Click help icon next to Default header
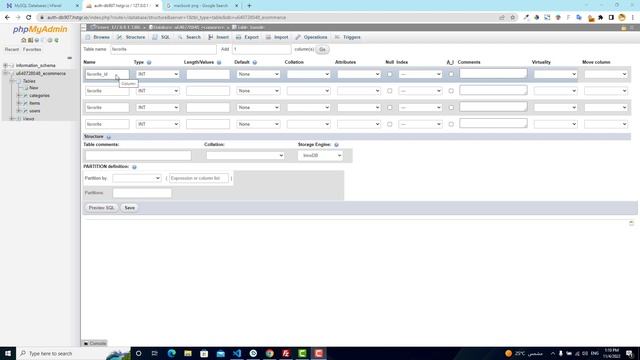Image resolution: width=640 pixels, height=360 pixels. [255, 62]
